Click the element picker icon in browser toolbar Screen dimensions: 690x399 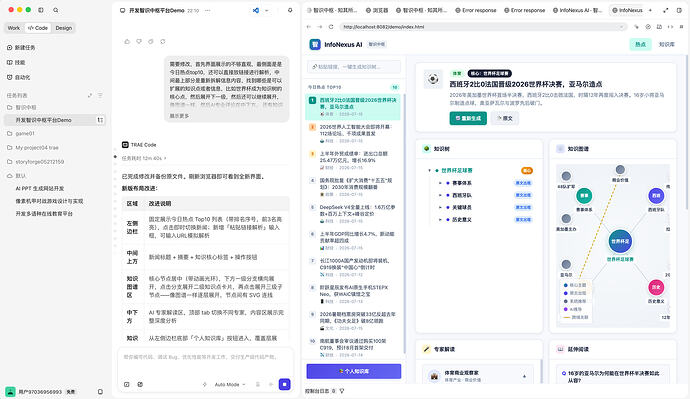[x=636, y=27]
